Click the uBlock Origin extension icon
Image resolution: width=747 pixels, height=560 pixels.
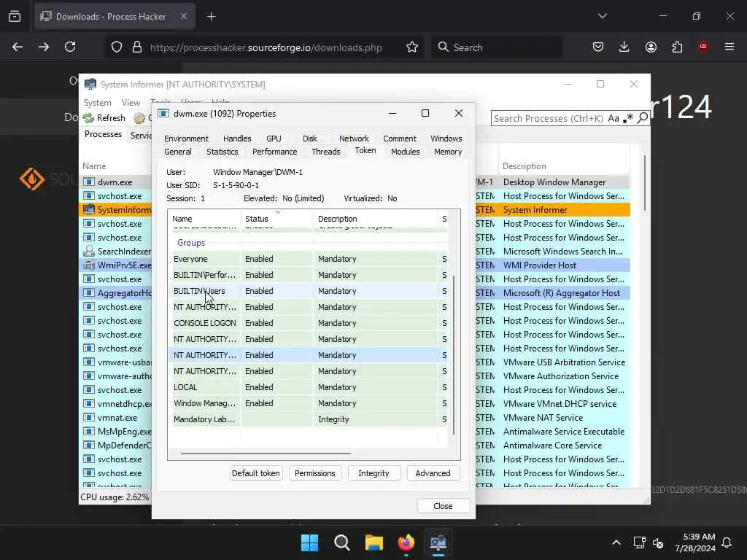tap(703, 47)
